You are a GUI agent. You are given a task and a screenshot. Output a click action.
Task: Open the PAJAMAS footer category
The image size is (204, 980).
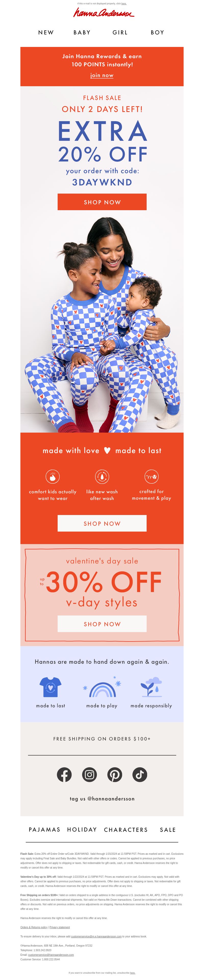click(x=45, y=829)
